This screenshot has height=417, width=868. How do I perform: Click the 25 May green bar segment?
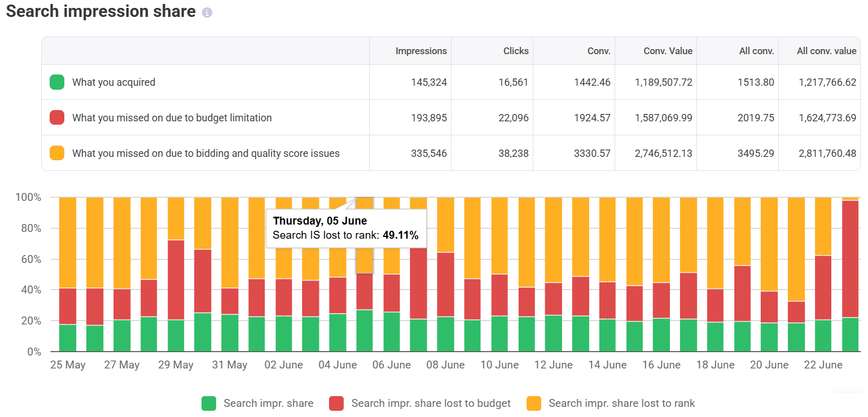tap(68, 338)
